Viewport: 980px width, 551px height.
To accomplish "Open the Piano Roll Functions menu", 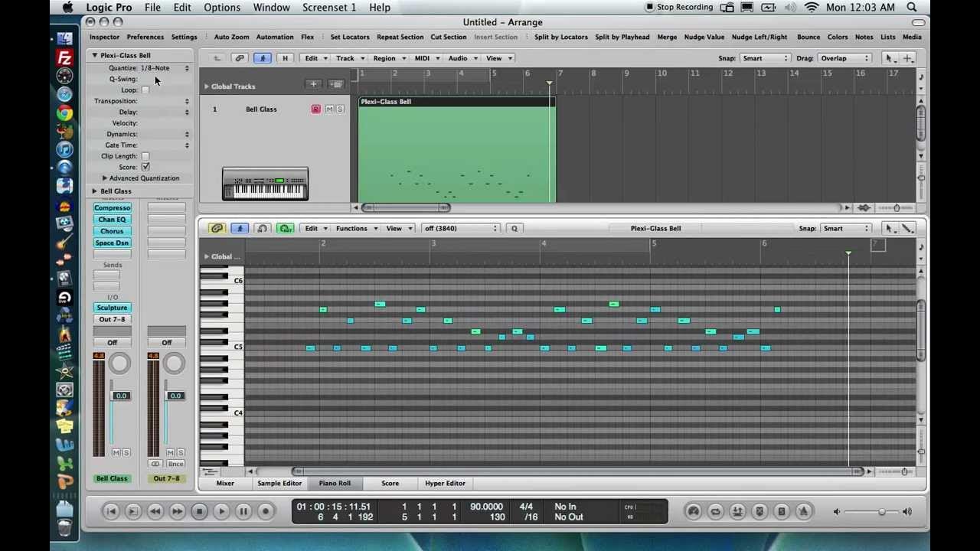I will pos(355,228).
